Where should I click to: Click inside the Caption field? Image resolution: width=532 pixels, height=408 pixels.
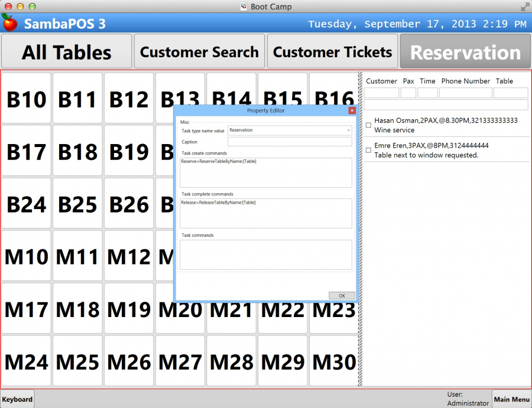click(290, 142)
